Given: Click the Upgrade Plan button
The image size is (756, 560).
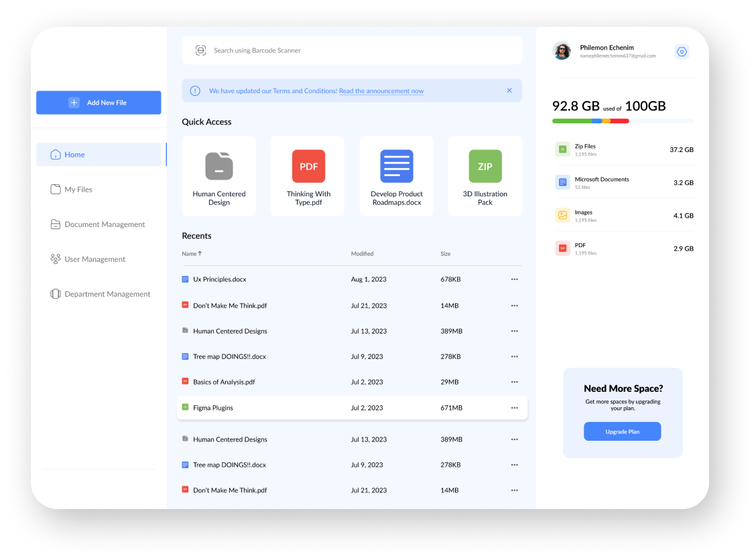Looking at the screenshot, I should click(622, 431).
